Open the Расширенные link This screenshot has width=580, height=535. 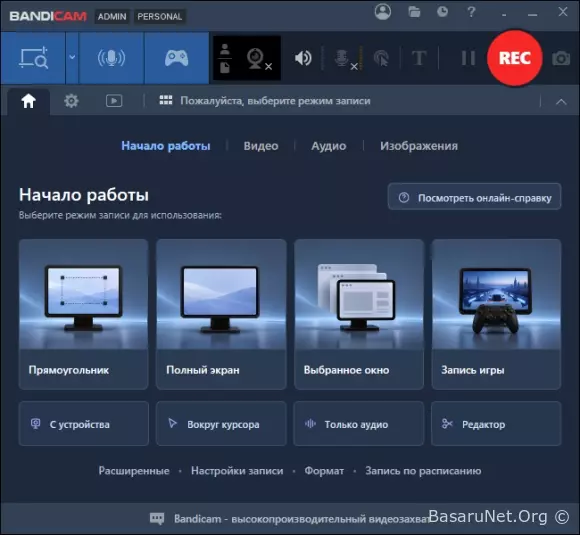click(x=134, y=471)
